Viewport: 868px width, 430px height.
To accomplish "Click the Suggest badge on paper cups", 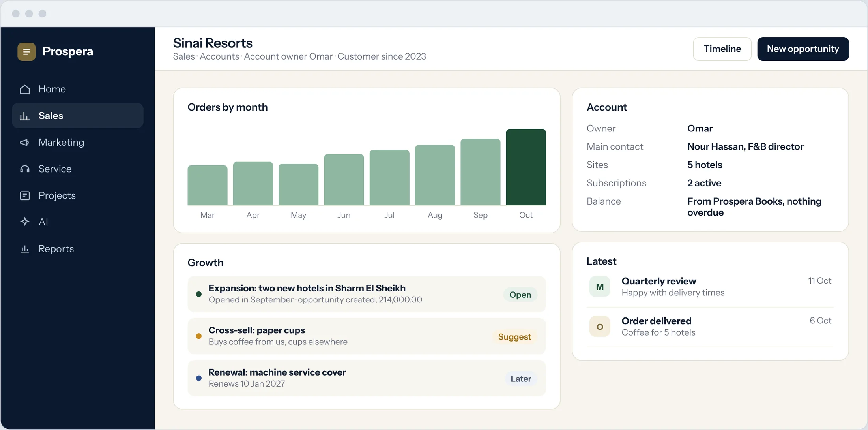I will click(514, 337).
